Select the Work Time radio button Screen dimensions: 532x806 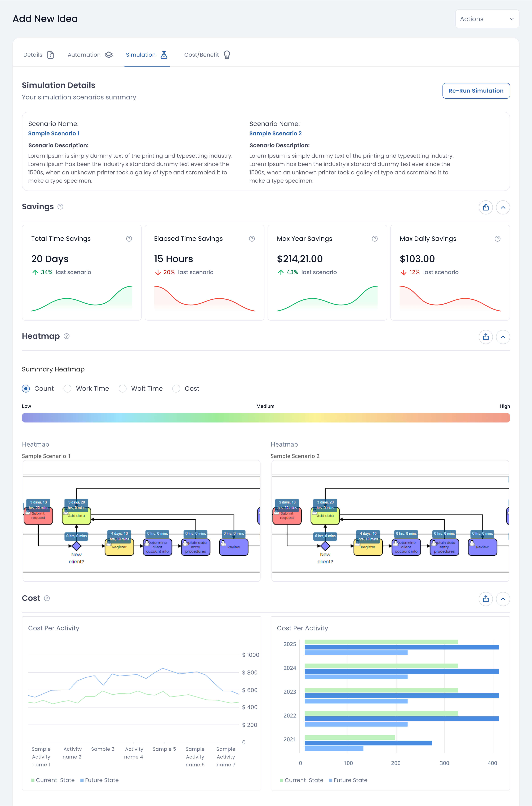68,388
